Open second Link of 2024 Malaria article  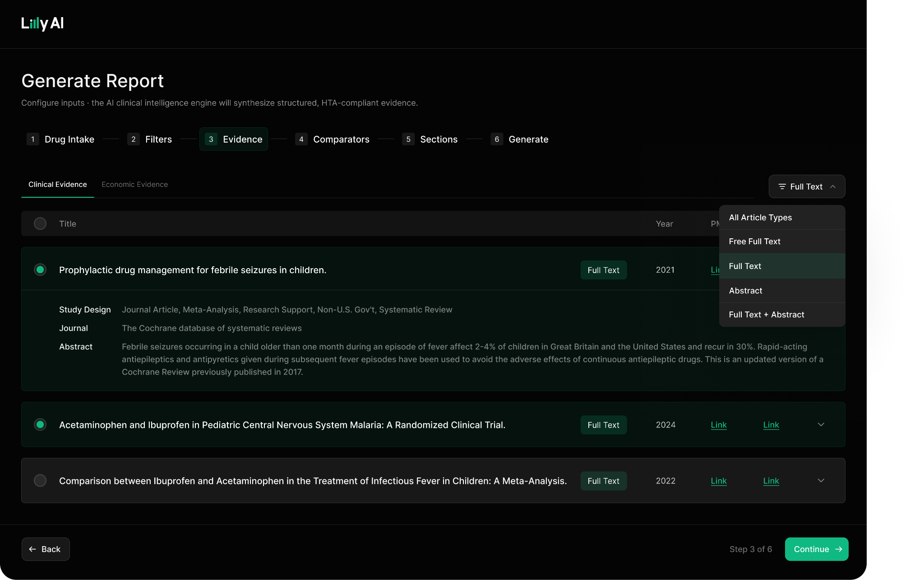771,425
